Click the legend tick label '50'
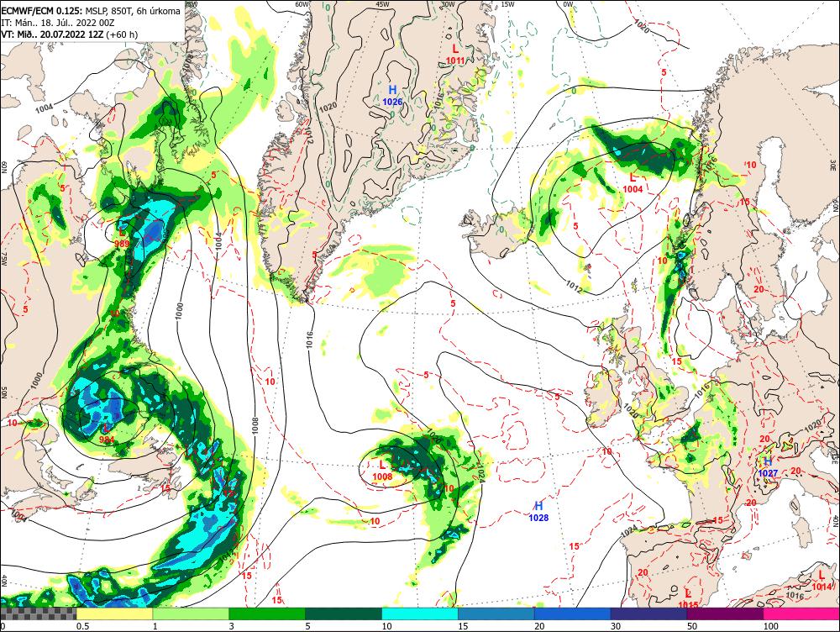 pyautogui.click(x=692, y=626)
